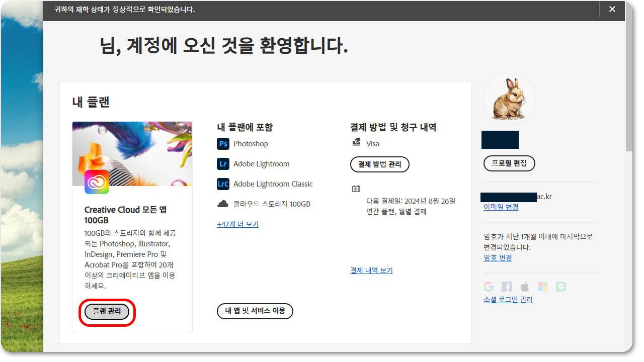The width and height of the screenshot is (644, 362).
Task: Click the Adobe Lightroom Classic text
Action: [273, 184]
